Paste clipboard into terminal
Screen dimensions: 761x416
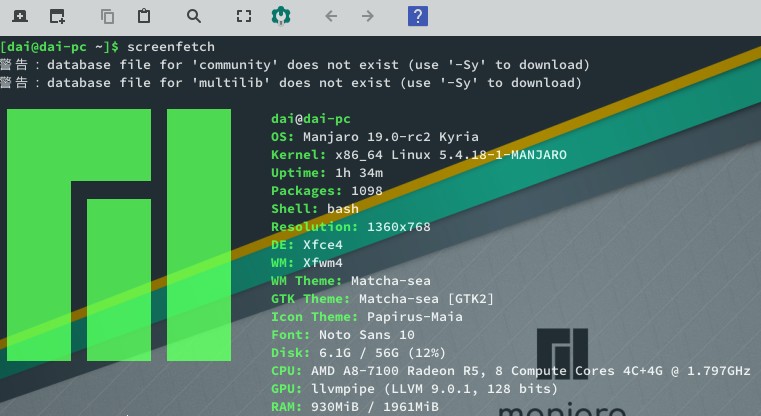[x=144, y=16]
